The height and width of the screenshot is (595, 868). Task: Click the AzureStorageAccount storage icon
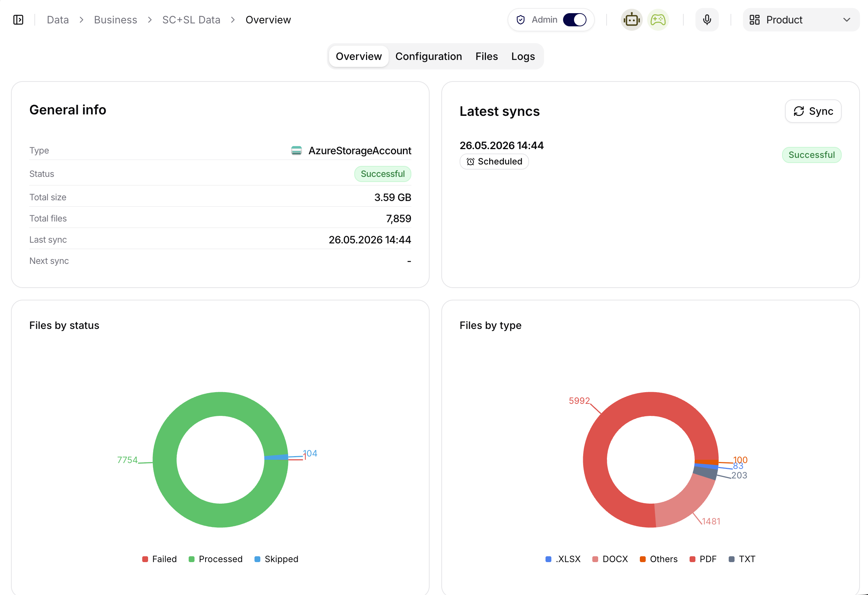[x=296, y=151]
